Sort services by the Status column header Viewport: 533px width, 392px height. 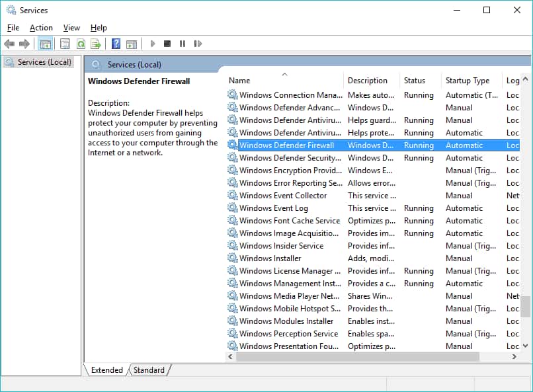coord(420,81)
